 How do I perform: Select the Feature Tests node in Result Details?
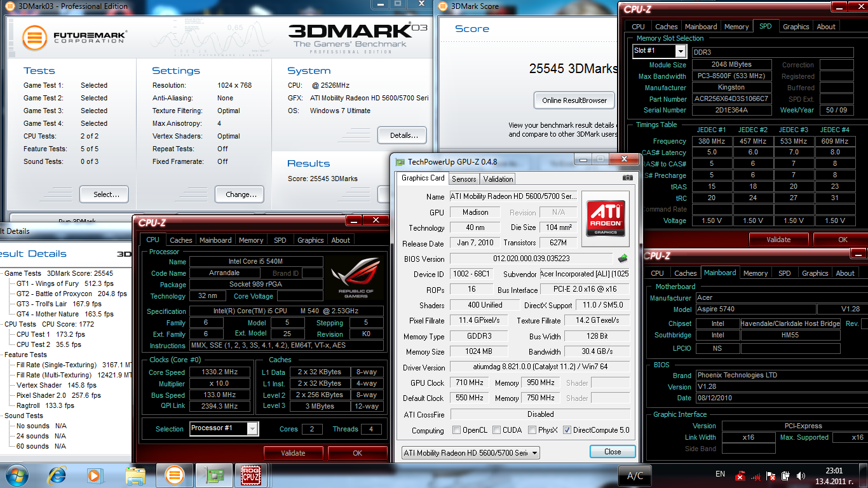click(x=25, y=355)
